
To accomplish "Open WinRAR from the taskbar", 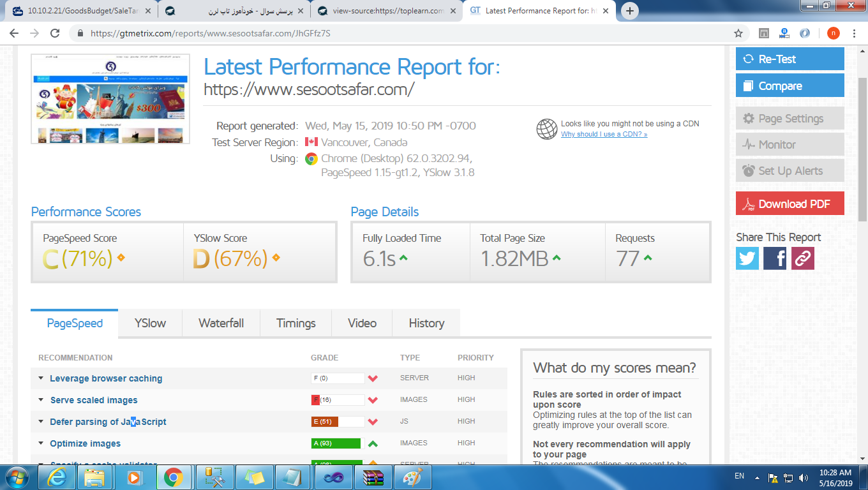I will coord(372,477).
